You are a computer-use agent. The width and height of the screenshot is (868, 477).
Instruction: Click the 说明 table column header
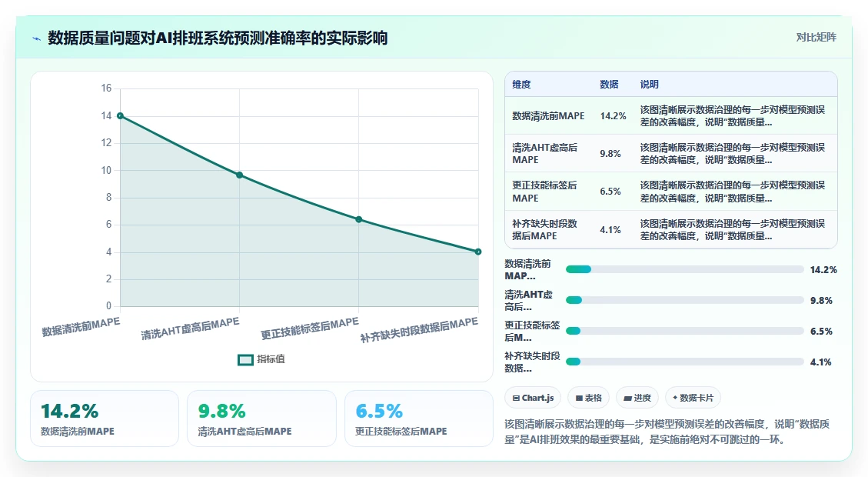click(650, 84)
